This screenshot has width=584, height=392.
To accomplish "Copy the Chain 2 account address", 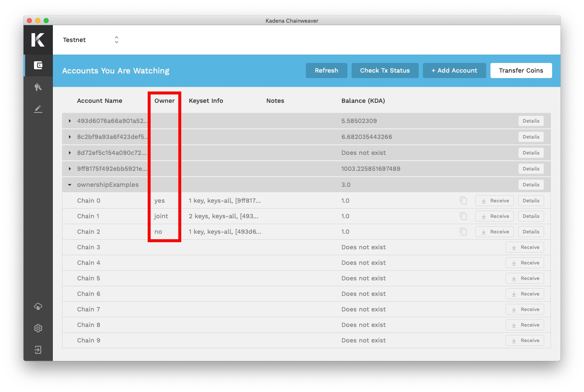I will pyautogui.click(x=463, y=232).
